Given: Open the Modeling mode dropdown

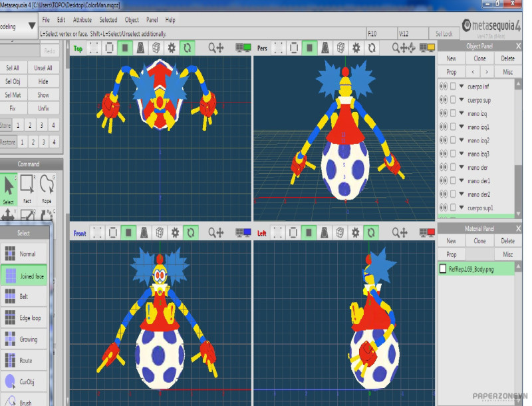Looking at the screenshot, I should tap(31, 27).
